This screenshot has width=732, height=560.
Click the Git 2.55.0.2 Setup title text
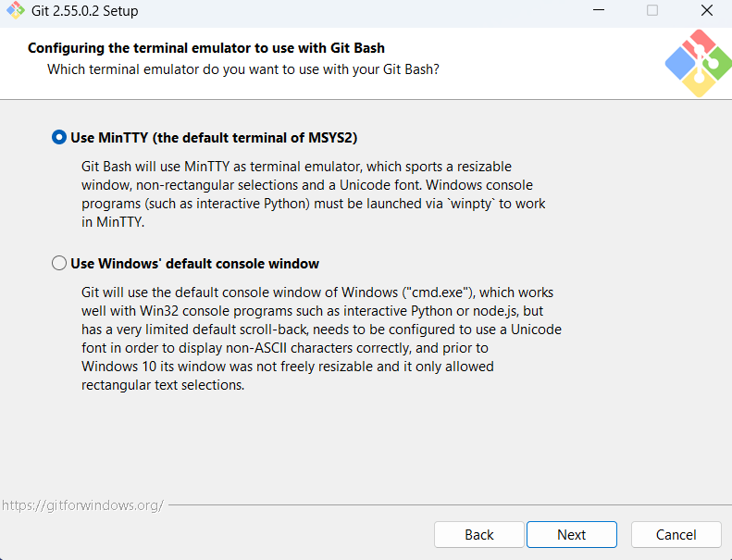84,11
